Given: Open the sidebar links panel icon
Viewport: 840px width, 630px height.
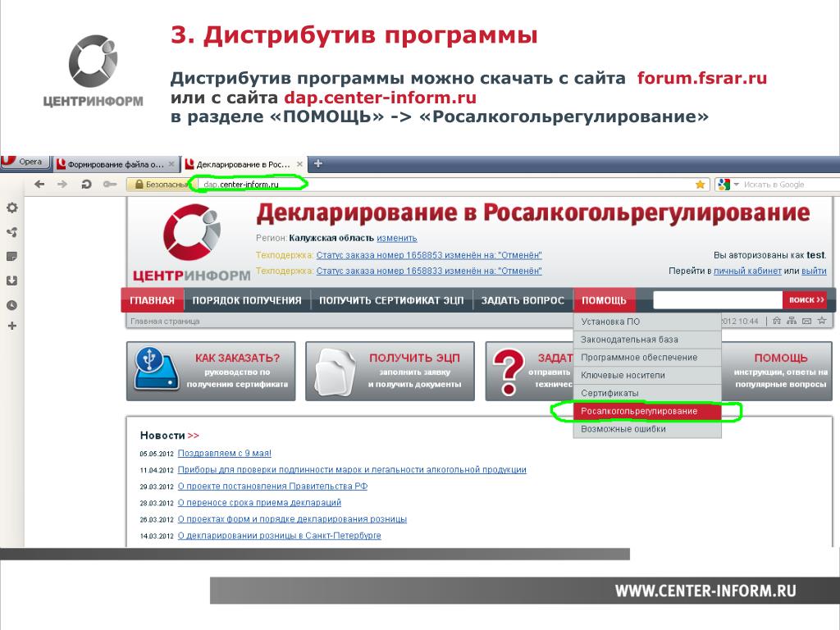Looking at the screenshot, I should [11, 232].
